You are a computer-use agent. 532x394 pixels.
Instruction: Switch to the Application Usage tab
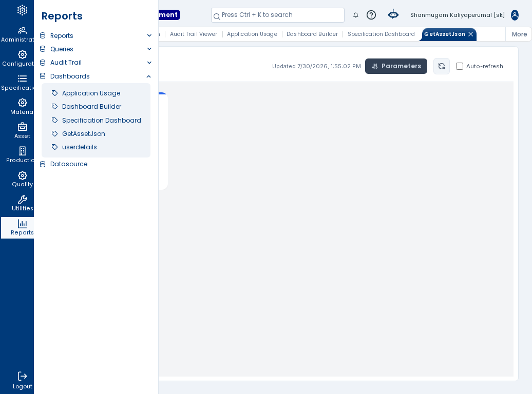pos(252,34)
